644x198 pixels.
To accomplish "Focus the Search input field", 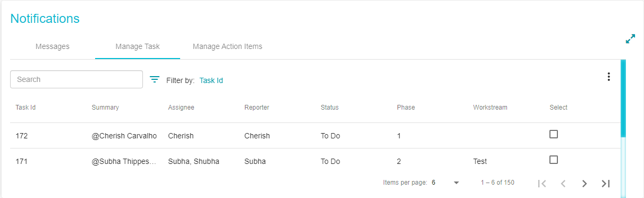I will coord(77,79).
